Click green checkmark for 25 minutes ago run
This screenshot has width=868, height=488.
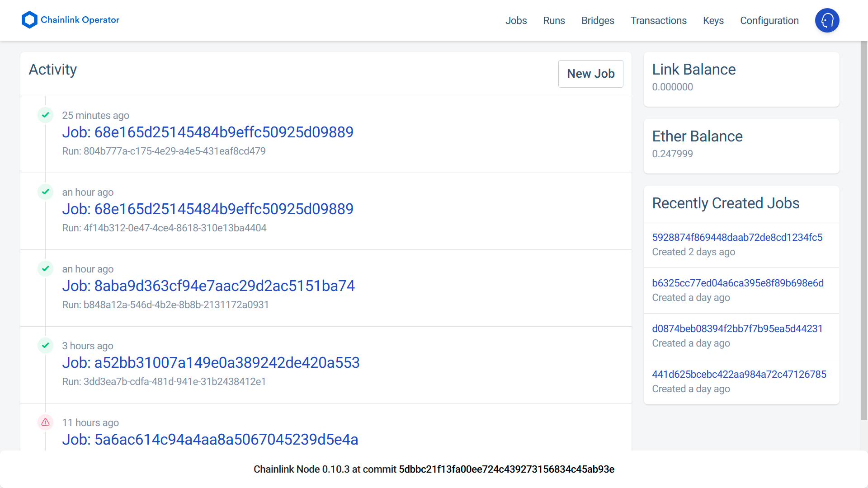[x=46, y=115]
